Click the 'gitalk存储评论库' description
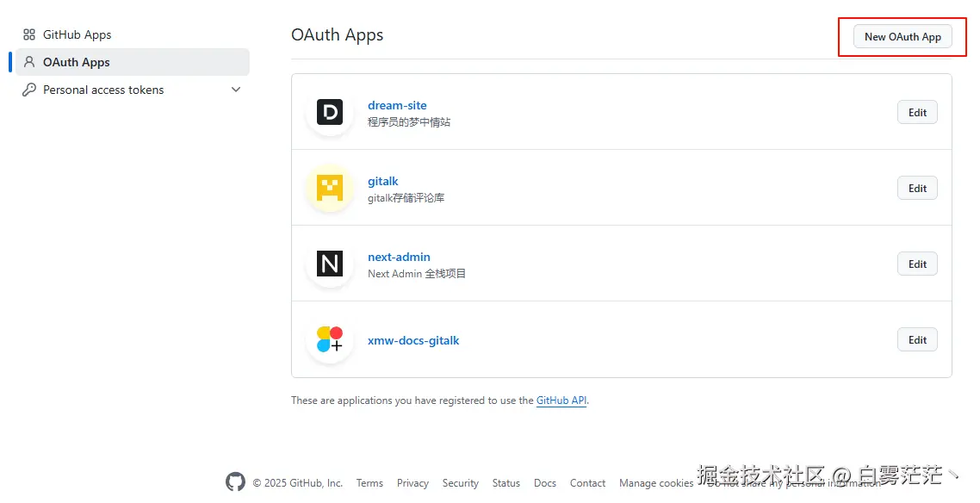 pos(406,198)
